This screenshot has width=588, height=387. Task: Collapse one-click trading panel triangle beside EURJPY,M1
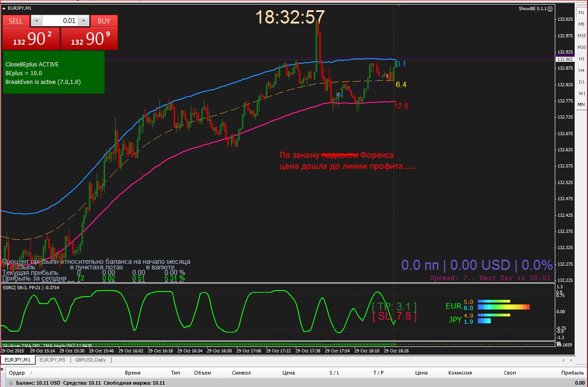point(4,8)
